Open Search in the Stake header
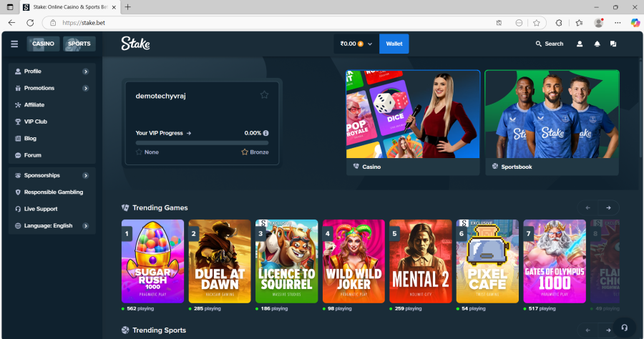Screen dimensions: 644x339 point(549,44)
